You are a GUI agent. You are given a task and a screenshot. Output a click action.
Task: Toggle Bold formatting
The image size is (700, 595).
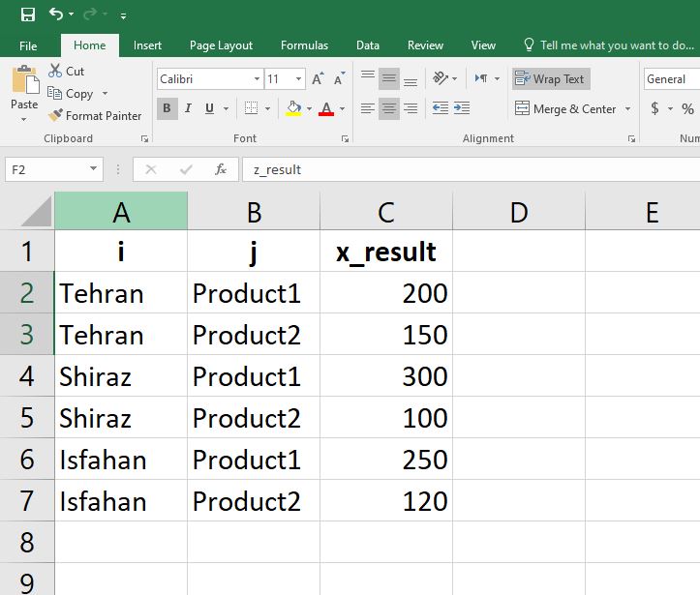pos(167,108)
